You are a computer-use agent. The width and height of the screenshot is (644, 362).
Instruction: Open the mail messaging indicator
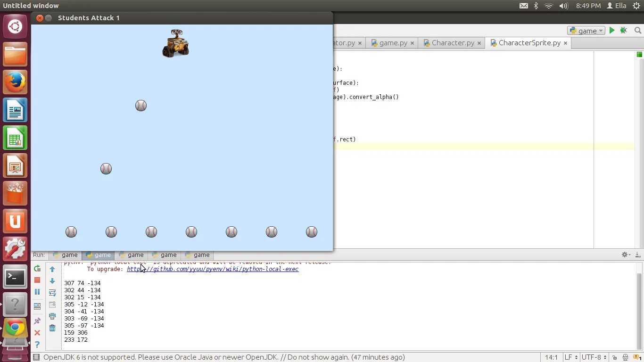[524, 6]
